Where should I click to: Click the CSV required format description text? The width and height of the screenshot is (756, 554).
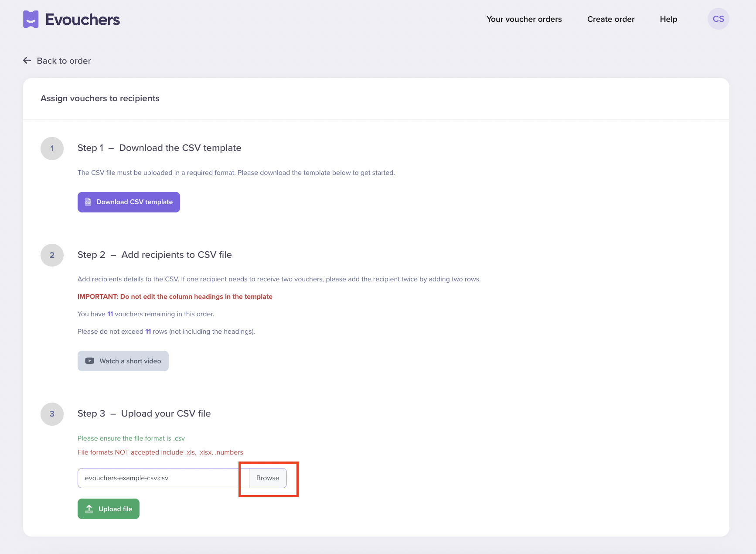[x=236, y=173]
